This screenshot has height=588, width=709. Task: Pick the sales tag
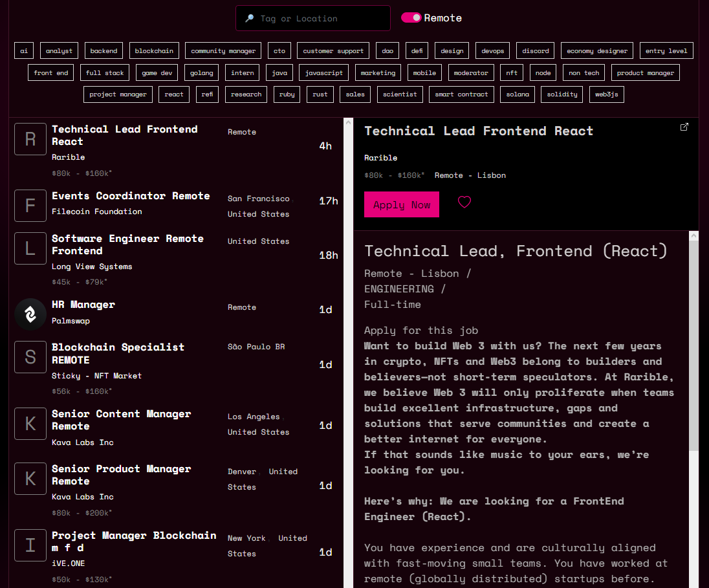[x=355, y=94]
